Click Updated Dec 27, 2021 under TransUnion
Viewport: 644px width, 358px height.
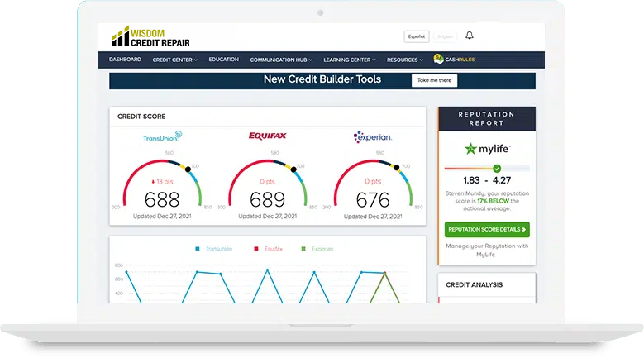click(x=162, y=217)
